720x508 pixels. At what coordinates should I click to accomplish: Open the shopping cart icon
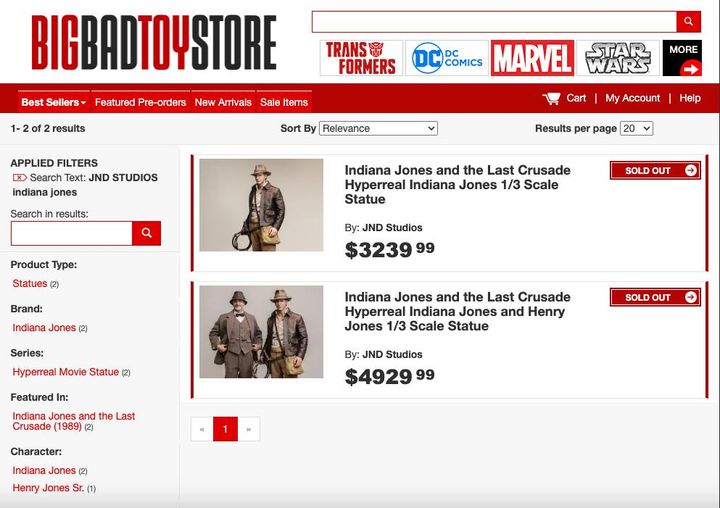click(551, 98)
